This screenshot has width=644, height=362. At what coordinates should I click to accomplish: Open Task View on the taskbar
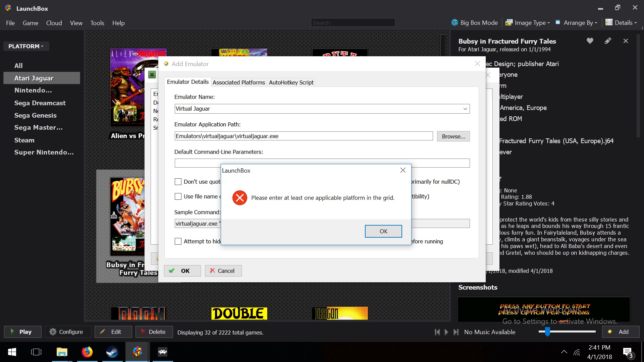[x=36, y=352]
